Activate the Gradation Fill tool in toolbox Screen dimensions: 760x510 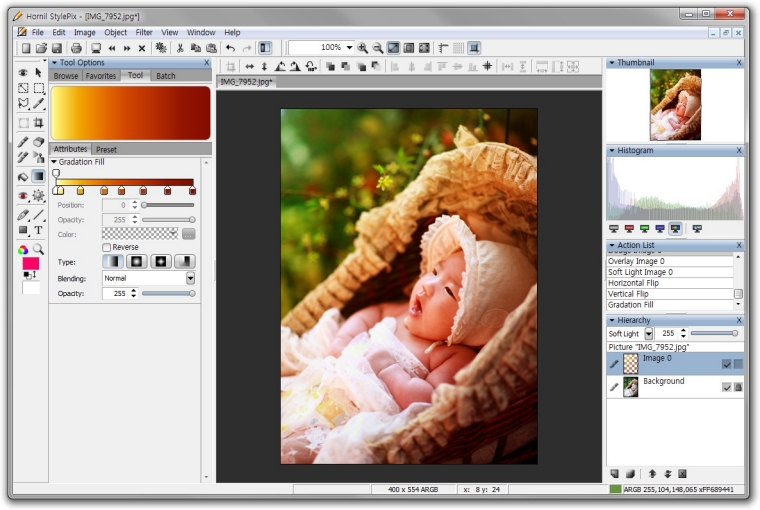pos(38,176)
